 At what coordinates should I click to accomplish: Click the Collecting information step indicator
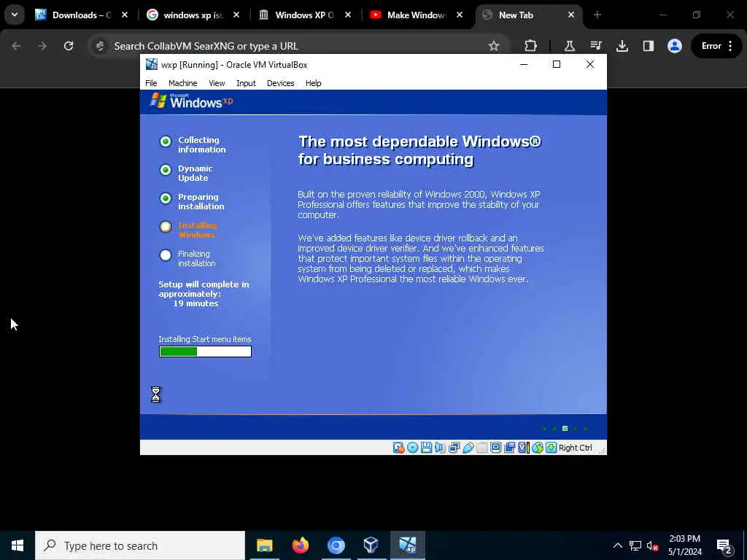[x=166, y=141]
